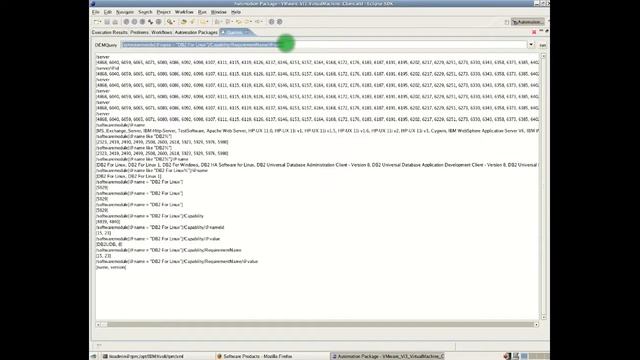Viewport: 640px width, 360px height.
Task: Click the line starting 'DB2 For Linux, DB2 For Linux 1, DB2 For Windows'
Action: [x=318, y=165]
